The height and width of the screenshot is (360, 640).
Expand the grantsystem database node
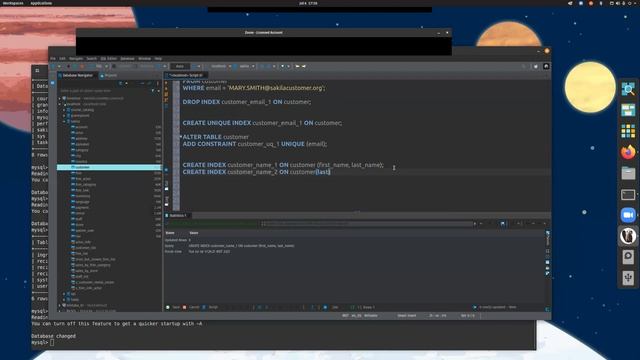64,116
